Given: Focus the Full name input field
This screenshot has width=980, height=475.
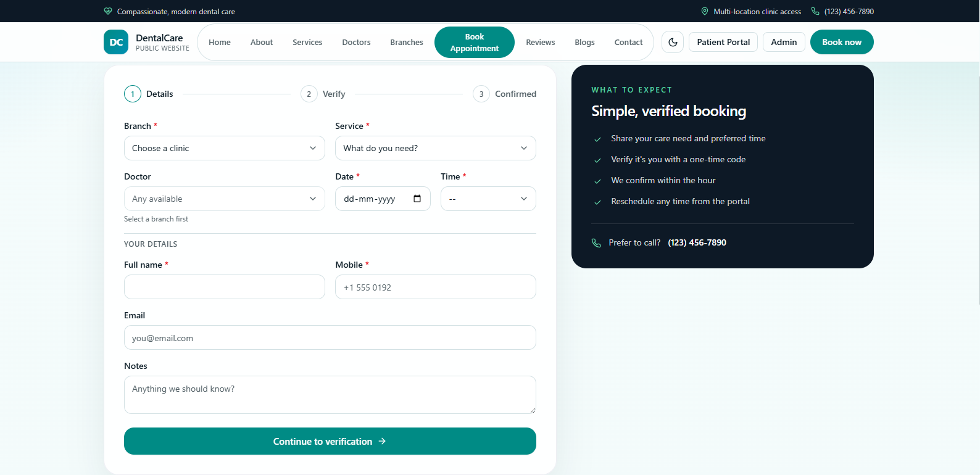Looking at the screenshot, I should pos(225,287).
